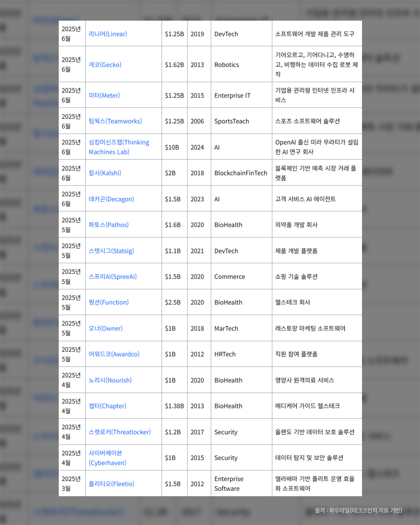Select the 2025년 3월 date cell

[71, 483]
